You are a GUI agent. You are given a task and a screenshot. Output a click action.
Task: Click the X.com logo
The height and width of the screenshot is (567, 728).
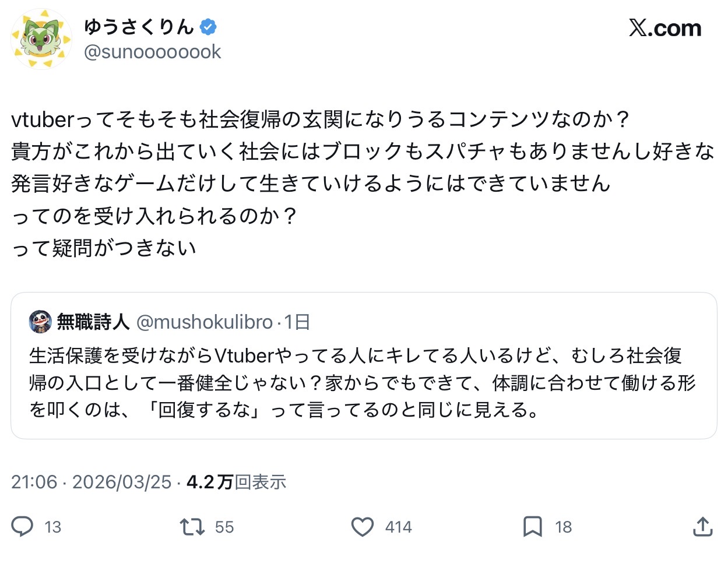(x=665, y=28)
